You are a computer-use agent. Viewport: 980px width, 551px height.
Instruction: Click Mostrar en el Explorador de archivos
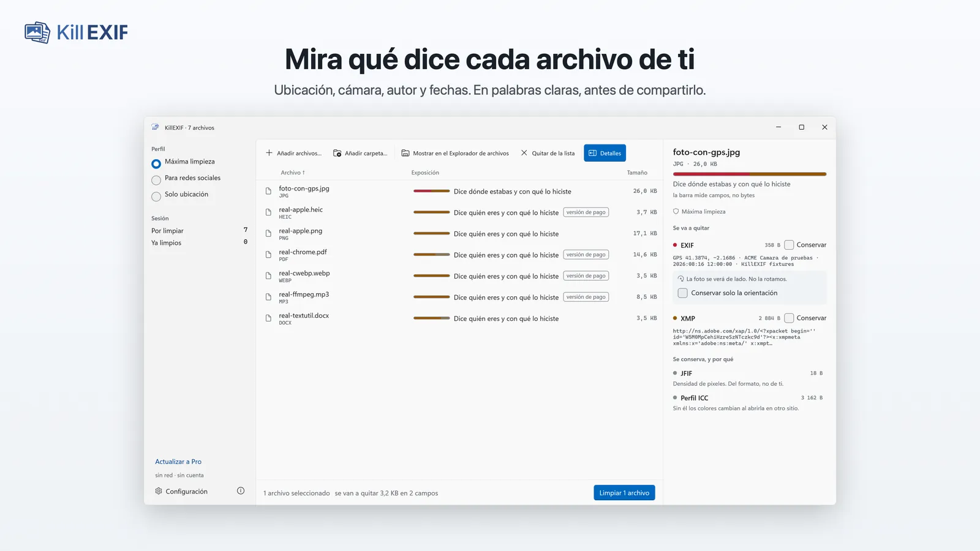click(x=455, y=153)
